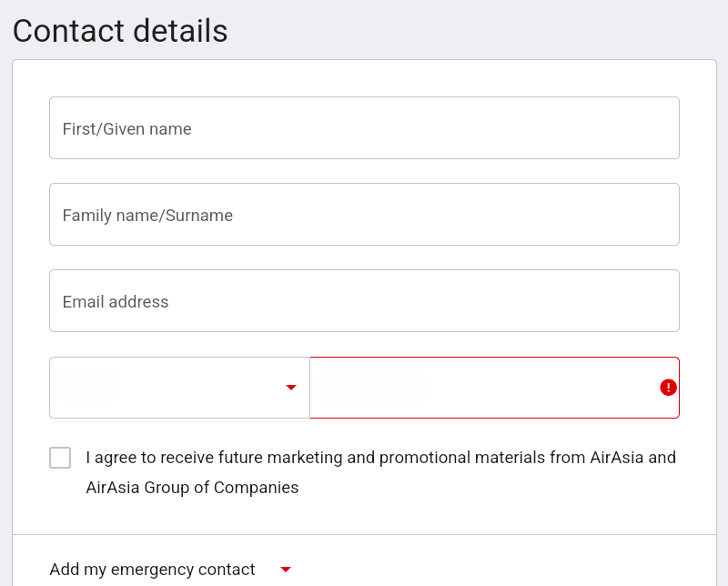Expand Add my emergency contact section
The height and width of the screenshot is (586, 728).
[170, 570]
